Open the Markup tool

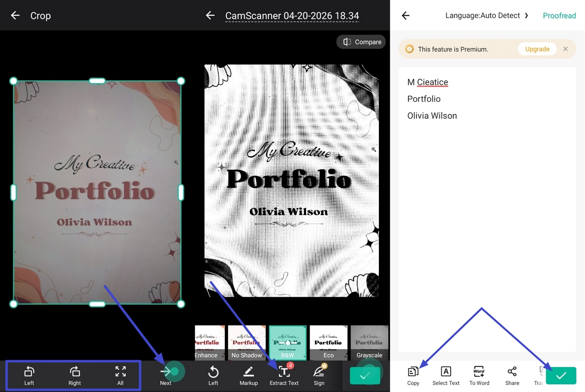point(248,376)
